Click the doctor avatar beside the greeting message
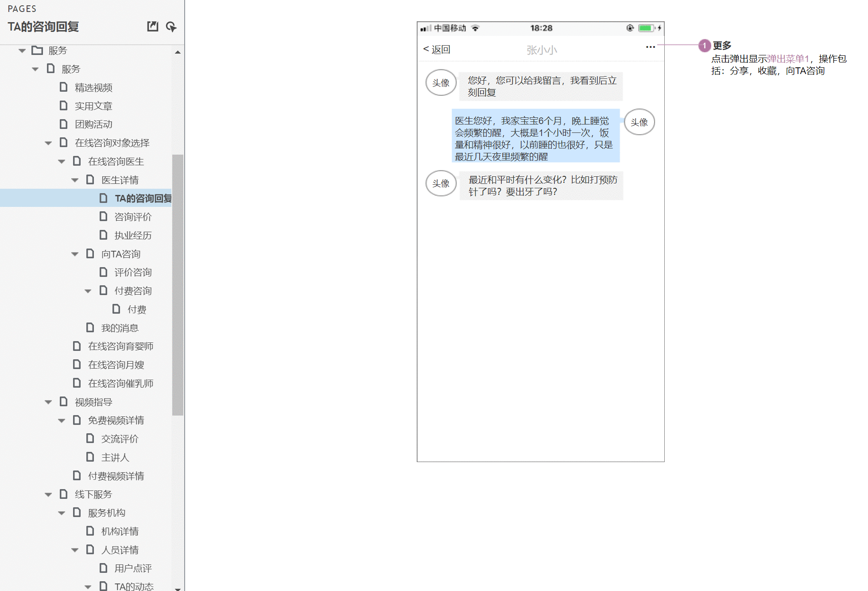The image size is (868, 591). tap(441, 83)
